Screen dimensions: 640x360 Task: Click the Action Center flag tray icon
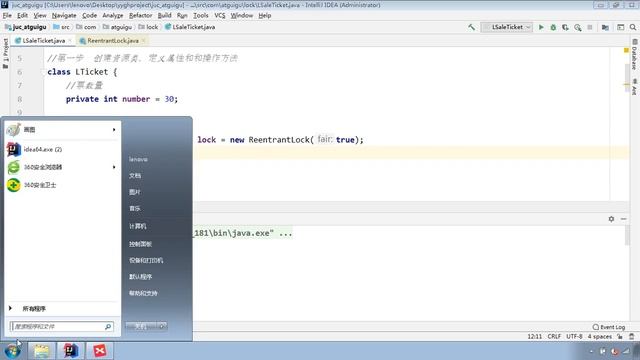[603, 351]
